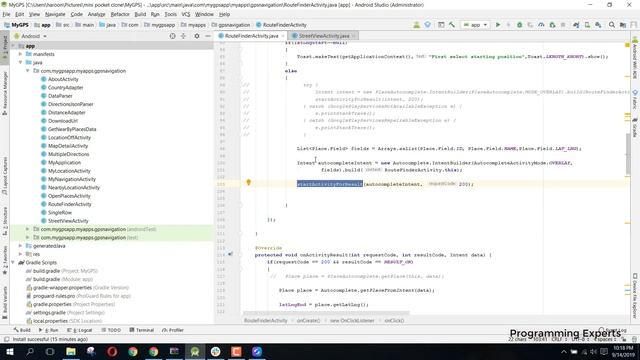Collapse the java folder arrow
The image size is (640, 360).
click(20, 62)
